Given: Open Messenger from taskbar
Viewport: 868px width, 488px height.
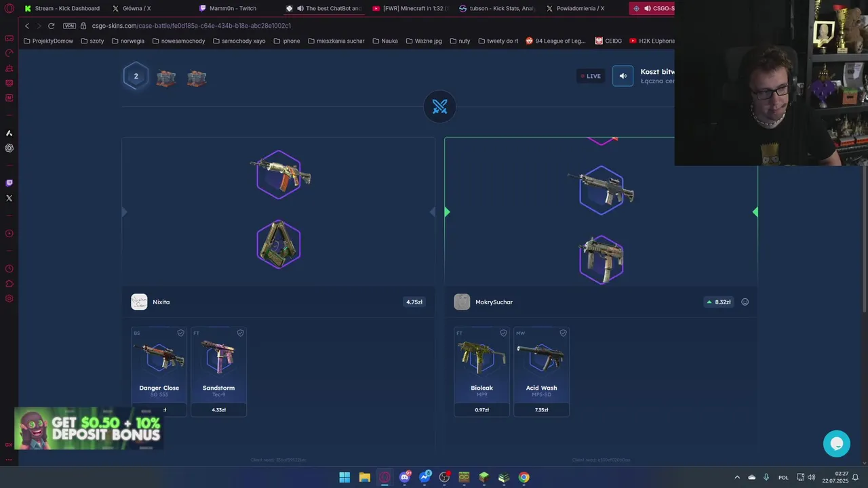Looking at the screenshot, I should coord(425,477).
